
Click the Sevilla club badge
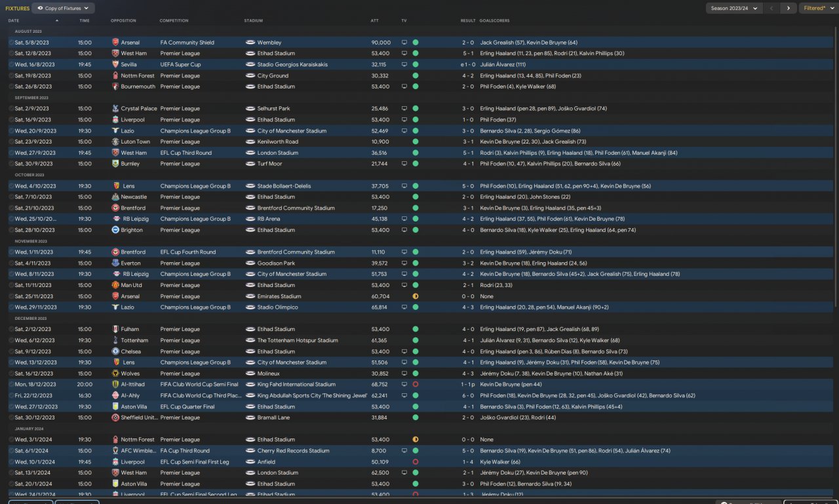[115, 65]
